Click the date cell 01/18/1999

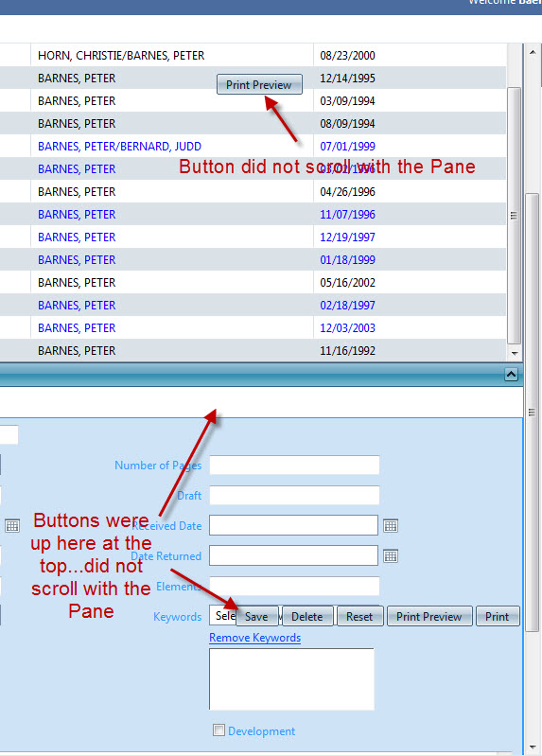348,259
